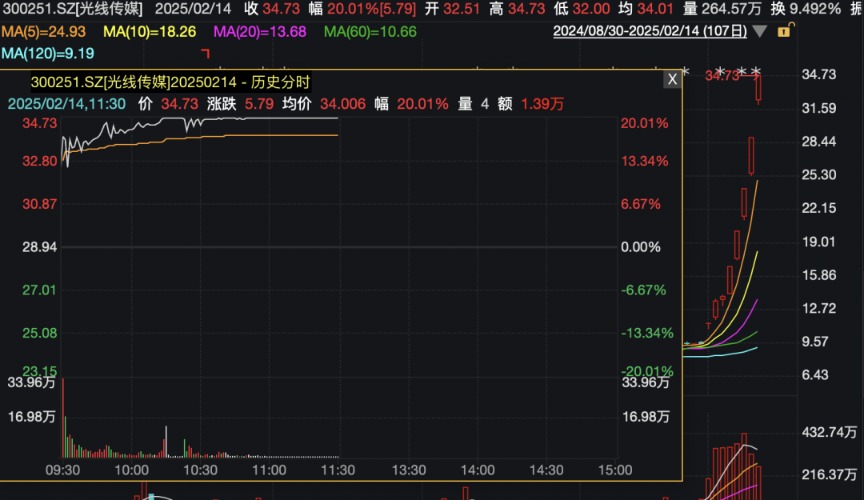The image size is (864, 500).
Task: Click 09:30 on intraday time axis
Action: (x=62, y=470)
